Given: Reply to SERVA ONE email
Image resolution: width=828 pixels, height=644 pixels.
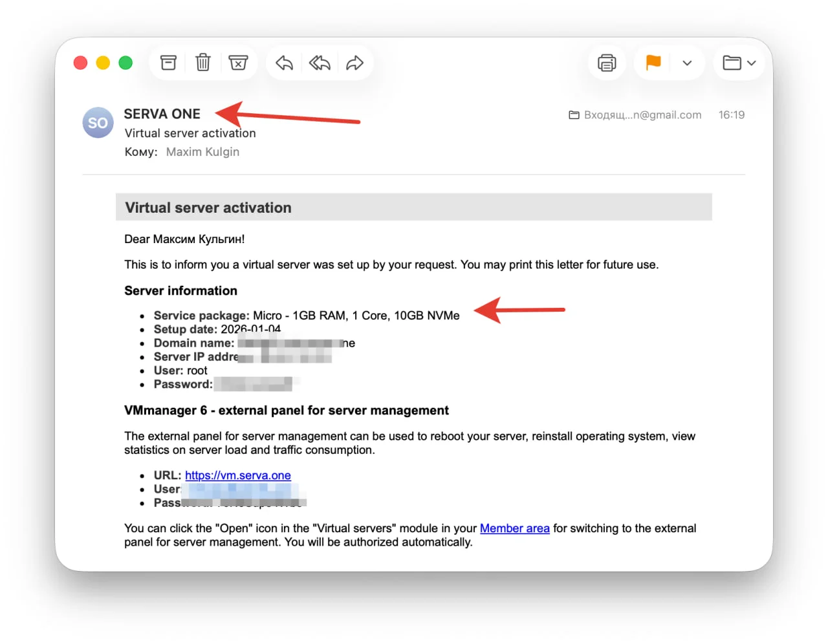Looking at the screenshot, I should (x=284, y=63).
